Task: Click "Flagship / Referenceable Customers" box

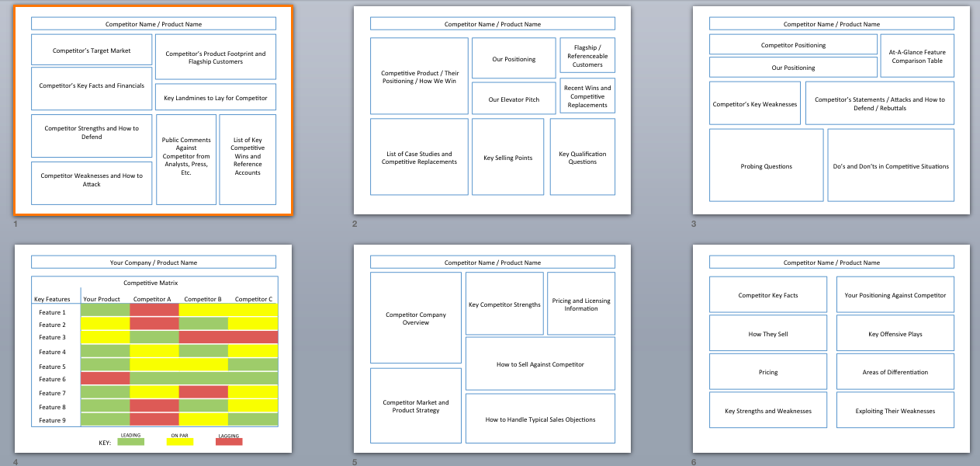Action: (587, 57)
